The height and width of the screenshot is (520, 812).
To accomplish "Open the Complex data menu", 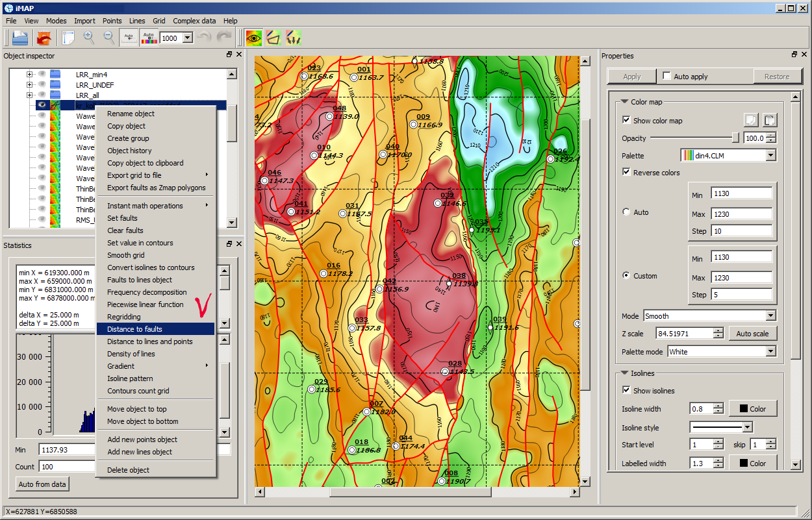I will pos(194,21).
